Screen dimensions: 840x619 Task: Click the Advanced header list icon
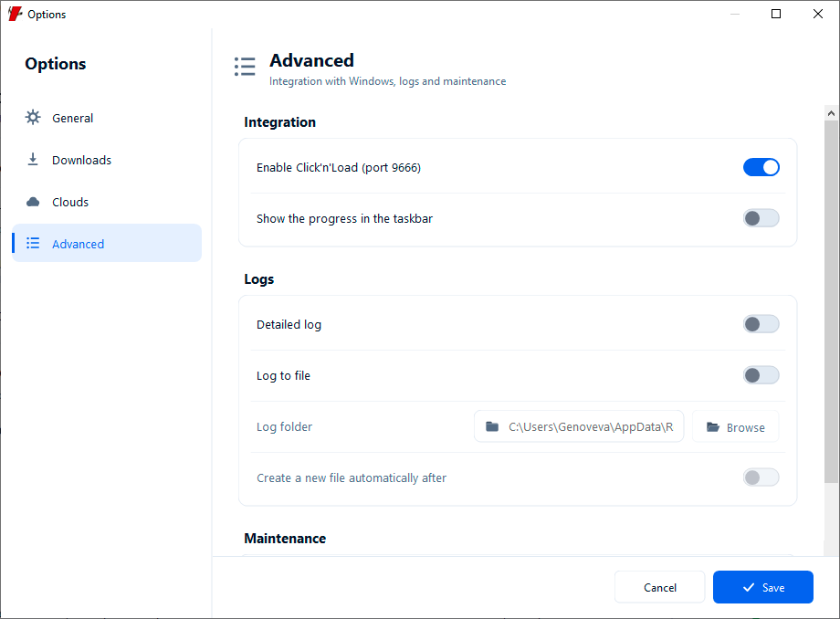coord(245,67)
